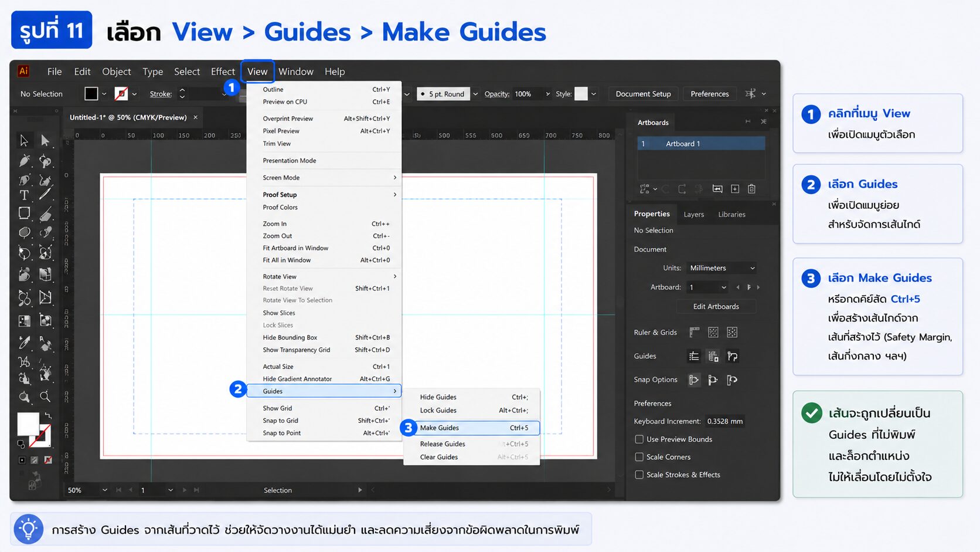Screen dimensions: 980x552
Task: Click the Preferences button in the control bar
Action: click(x=709, y=94)
